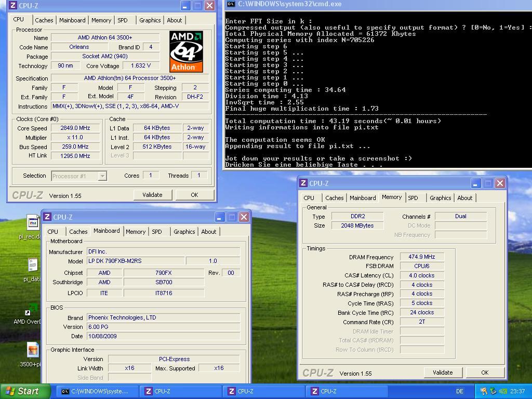Click the 24 clocks Bank Cycle Time value
Image resolution: width=532 pixels, height=399 pixels.
click(x=422, y=312)
